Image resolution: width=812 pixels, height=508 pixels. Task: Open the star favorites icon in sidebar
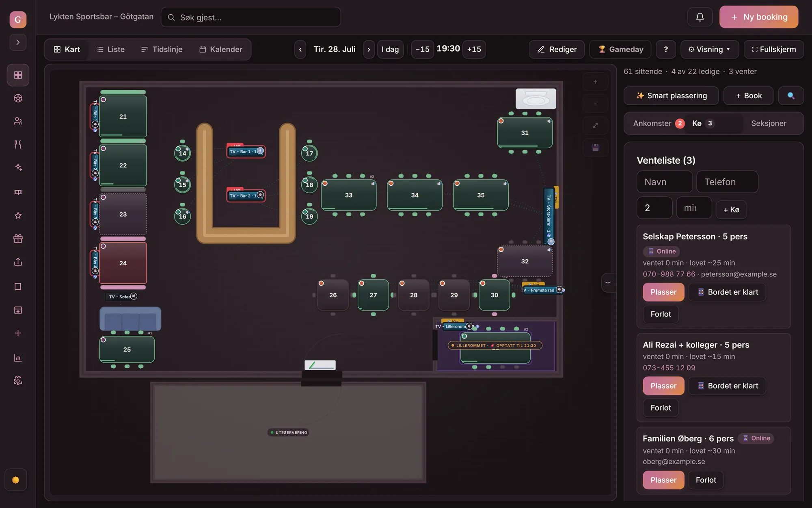point(18,215)
